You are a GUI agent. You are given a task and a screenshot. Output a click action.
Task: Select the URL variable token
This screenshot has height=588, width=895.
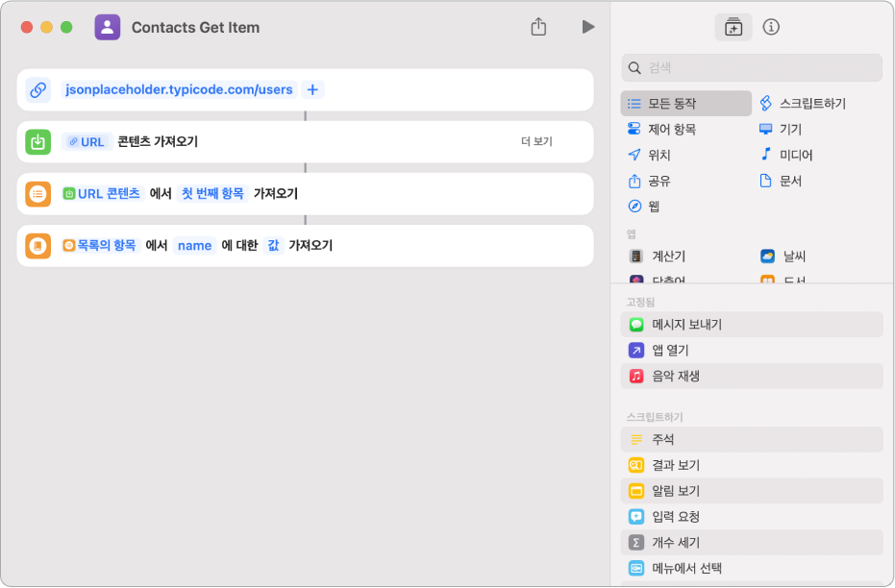click(x=87, y=142)
